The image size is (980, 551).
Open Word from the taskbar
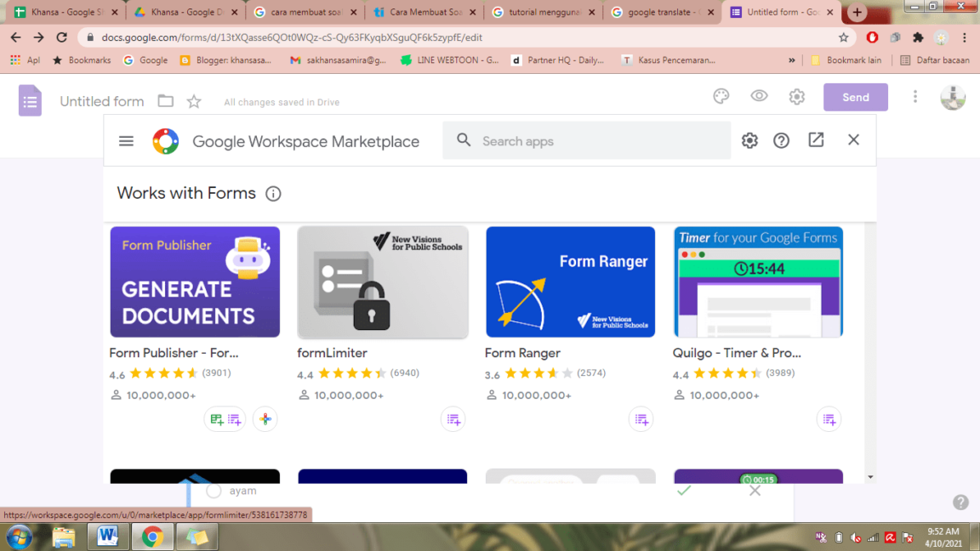(107, 537)
